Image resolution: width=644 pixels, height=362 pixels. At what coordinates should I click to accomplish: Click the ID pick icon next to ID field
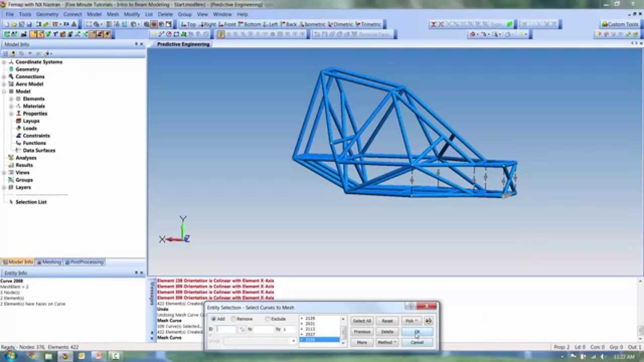[242, 329]
